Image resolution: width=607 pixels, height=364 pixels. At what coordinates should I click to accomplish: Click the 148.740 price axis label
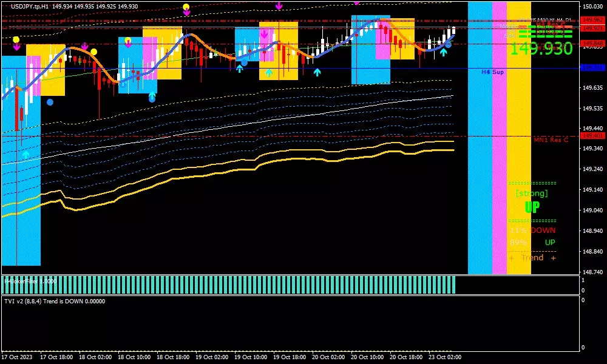(592, 272)
